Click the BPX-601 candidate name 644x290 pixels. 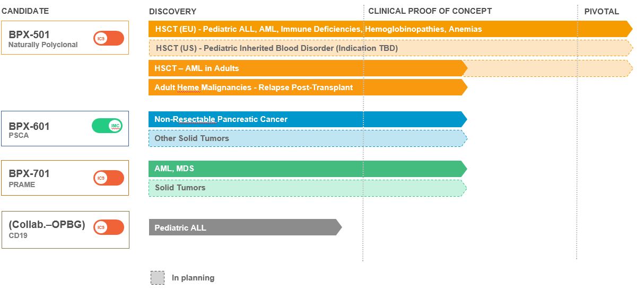point(29,126)
